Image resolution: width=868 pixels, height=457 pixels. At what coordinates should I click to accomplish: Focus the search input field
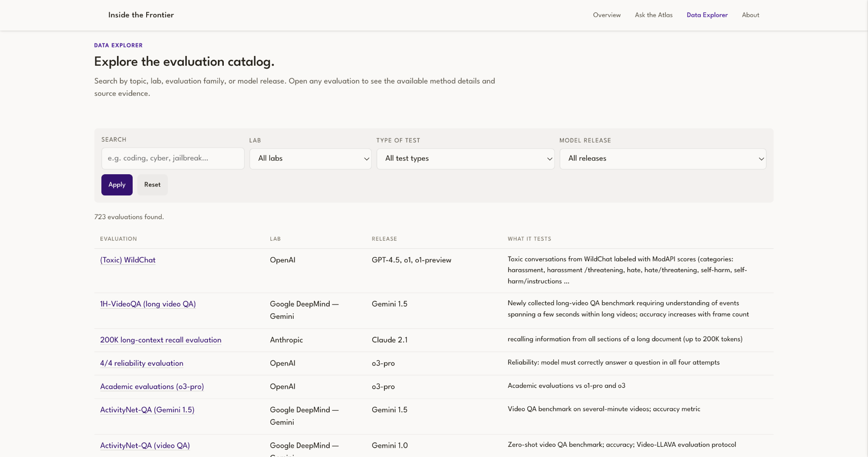(173, 158)
